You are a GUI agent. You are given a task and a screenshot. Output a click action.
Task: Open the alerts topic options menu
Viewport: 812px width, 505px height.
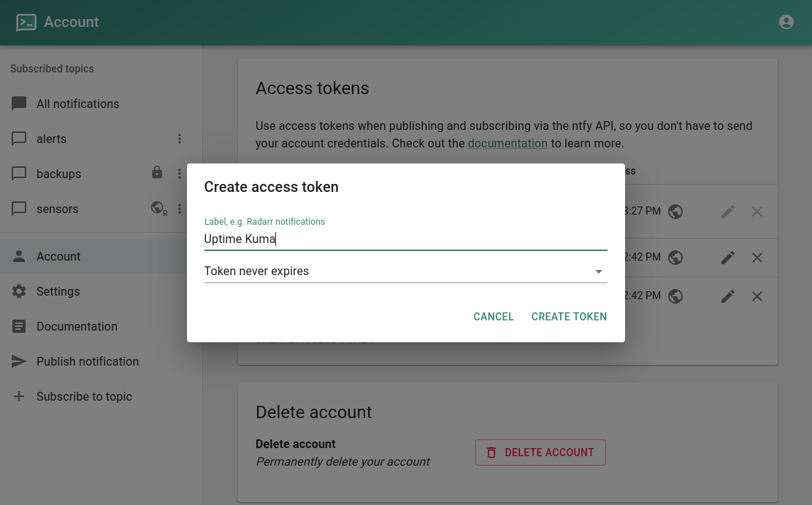[180, 139]
